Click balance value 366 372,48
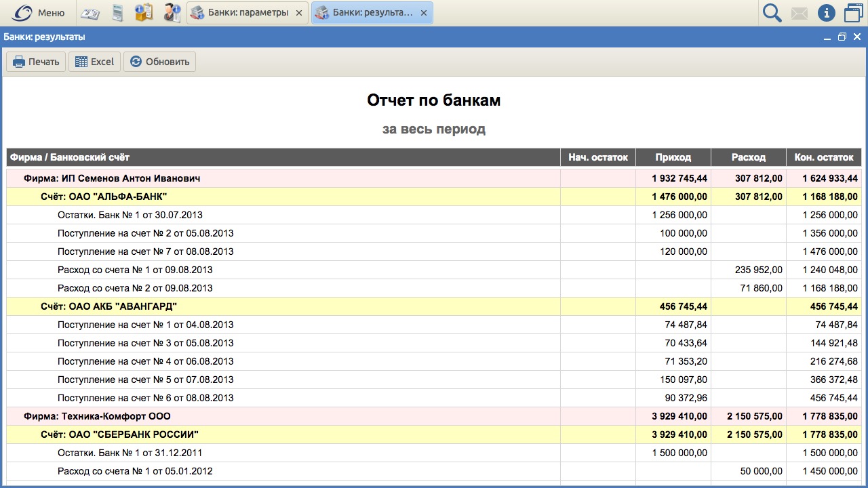The image size is (868, 488). coord(834,380)
